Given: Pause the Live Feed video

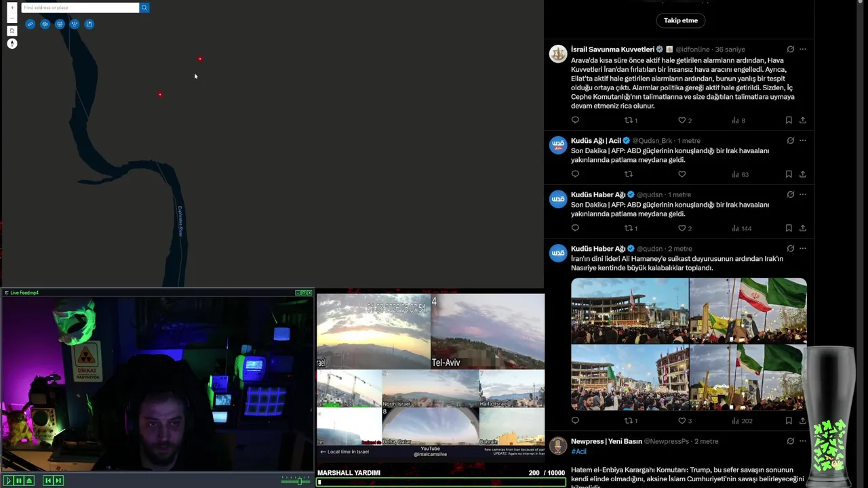Looking at the screenshot, I should 18,481.
